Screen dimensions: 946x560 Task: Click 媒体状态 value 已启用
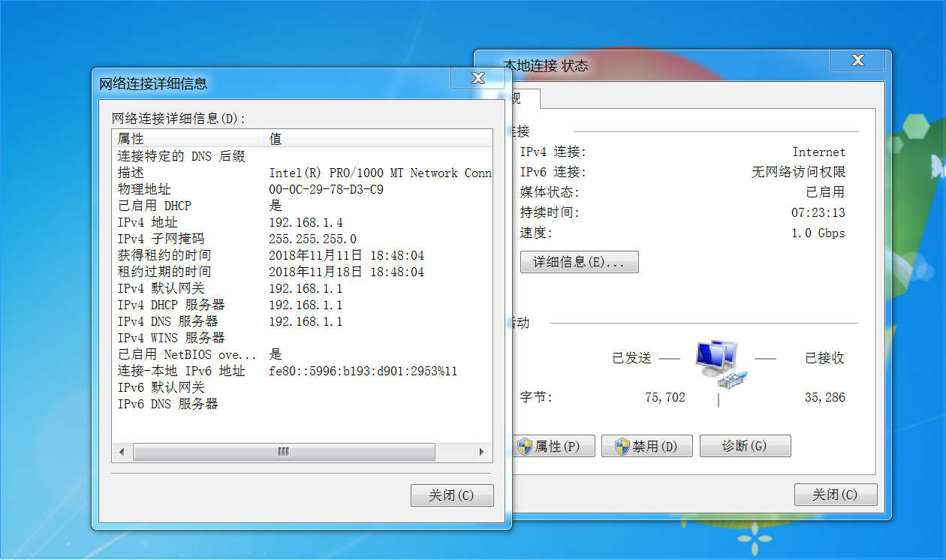tap(825, 192)
